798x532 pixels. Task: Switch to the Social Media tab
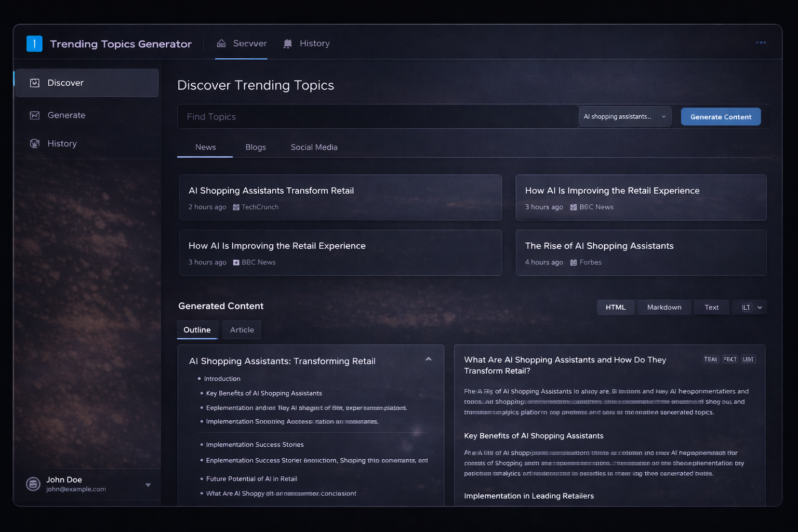tap(314, 147)
